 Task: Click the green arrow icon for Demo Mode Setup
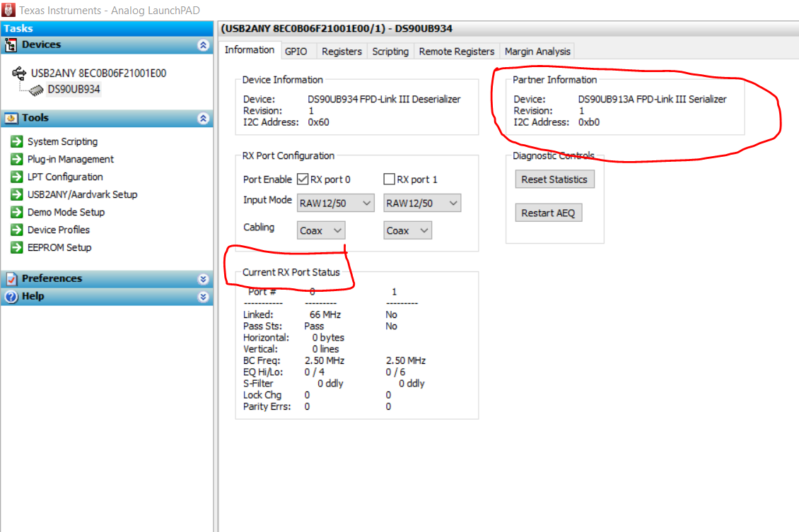point(17,212)
